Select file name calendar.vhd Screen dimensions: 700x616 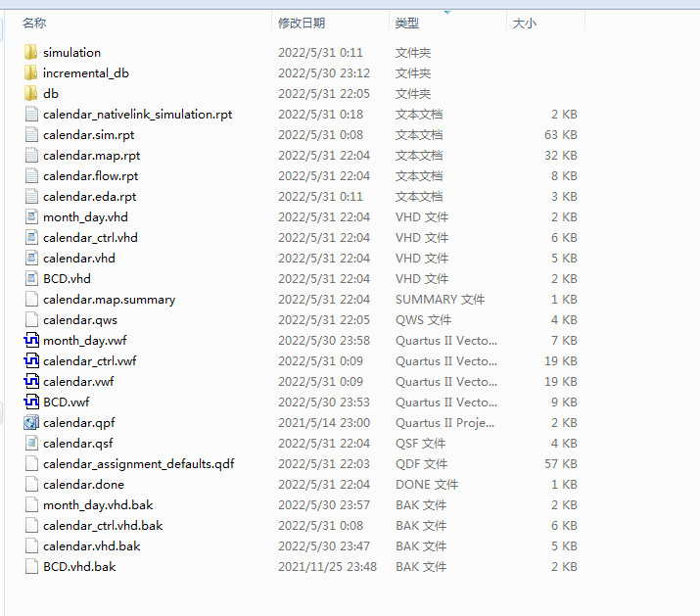[x=79, y=259]
